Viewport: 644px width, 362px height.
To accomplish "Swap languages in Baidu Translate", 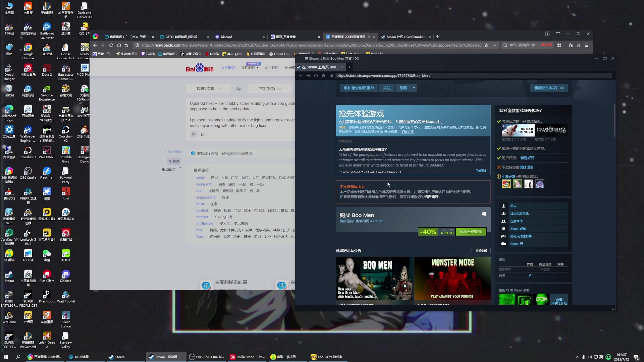I will pos(238,89).
